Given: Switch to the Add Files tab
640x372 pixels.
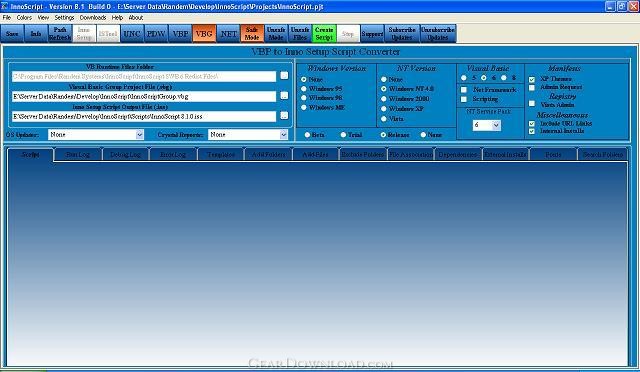Looking at the screenshot, I should click(x=316, y=155).
